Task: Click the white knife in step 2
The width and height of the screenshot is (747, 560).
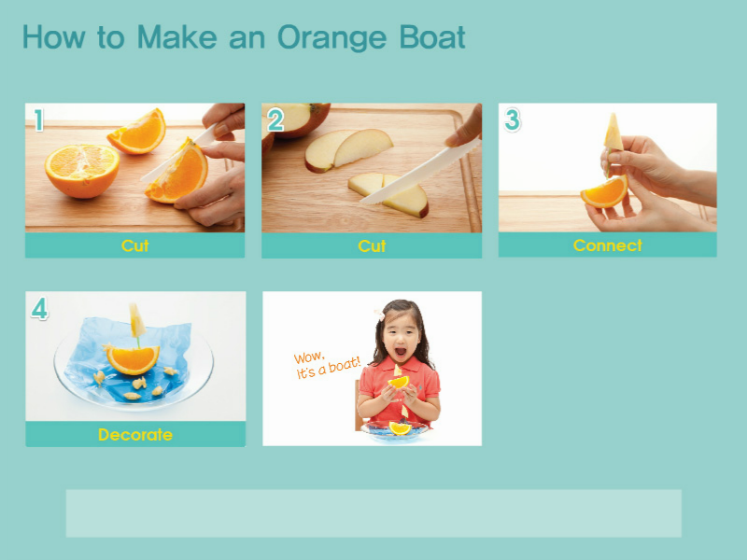Action: [x=420, y=172]
